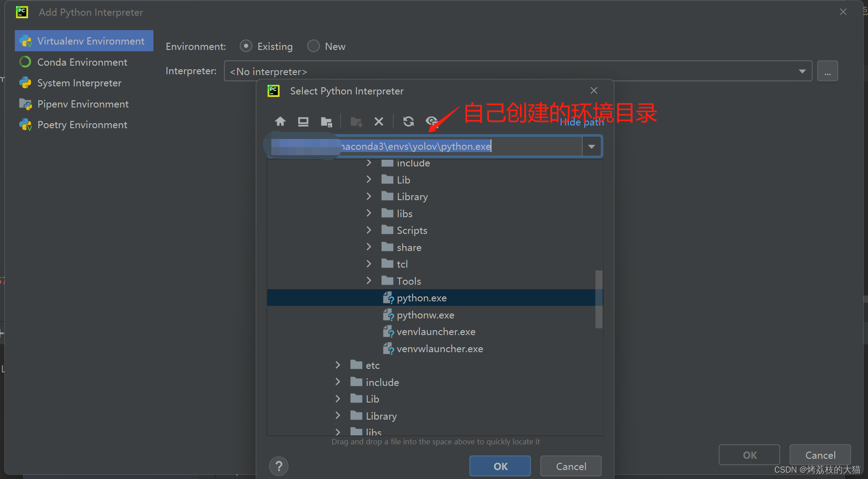Click the Delete (X) icon in toolbar
Viewport: 868px width, 479px height.
click(379, 121)
